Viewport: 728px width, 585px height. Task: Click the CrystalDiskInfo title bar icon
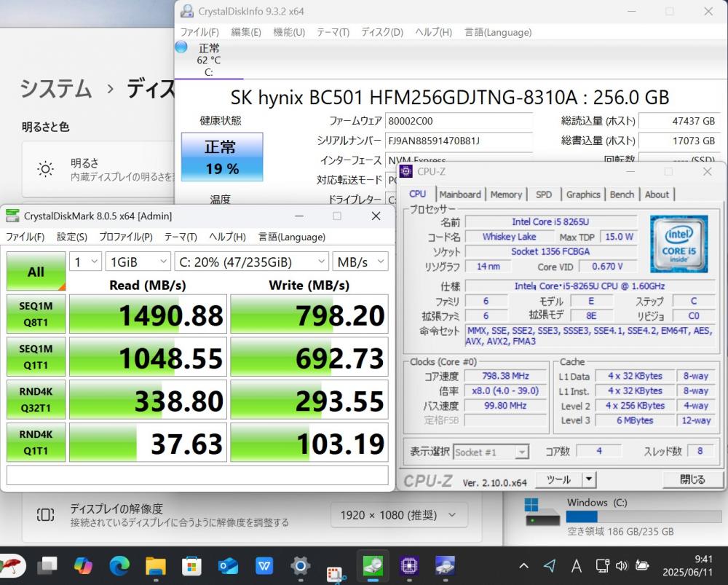pyautogui.click(x=187, y=11)
